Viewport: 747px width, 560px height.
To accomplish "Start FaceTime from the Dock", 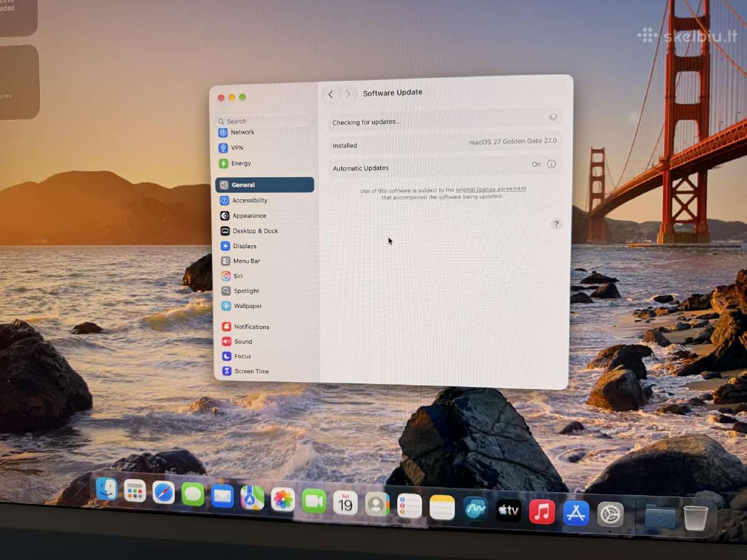I will pyautogui.click(x=314, y=501).
